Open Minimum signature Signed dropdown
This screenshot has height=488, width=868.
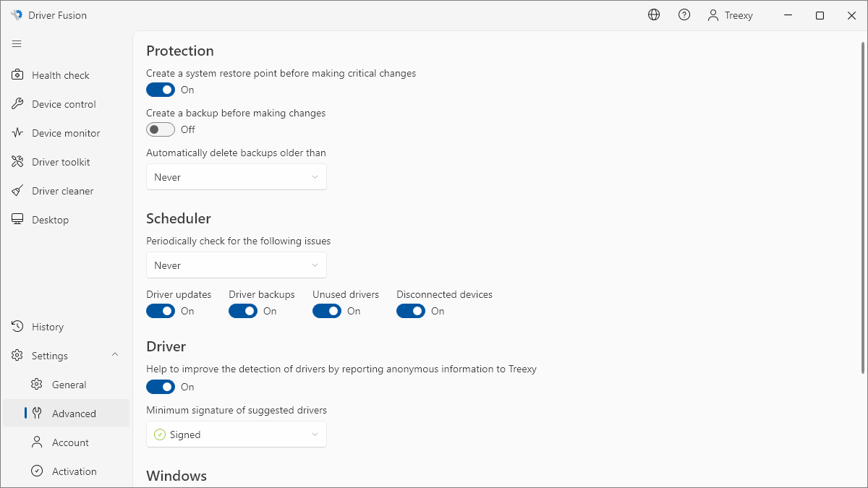pos(237,435)
